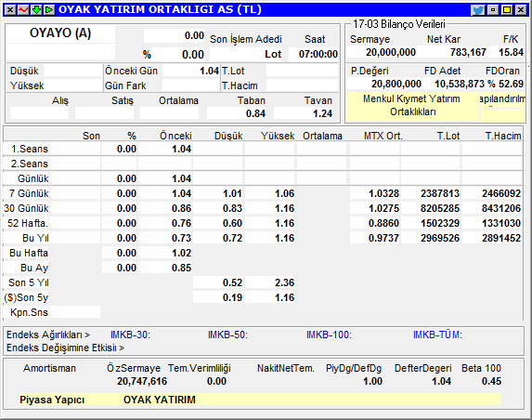
Task: Click the IMKB-30: index label
Action: click(x=130, y=335)
